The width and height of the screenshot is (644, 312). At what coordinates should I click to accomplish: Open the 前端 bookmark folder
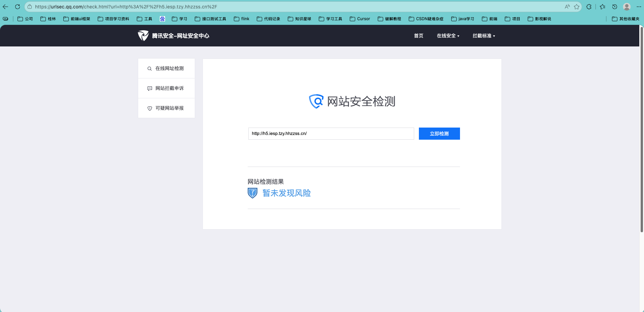[490, 19]
